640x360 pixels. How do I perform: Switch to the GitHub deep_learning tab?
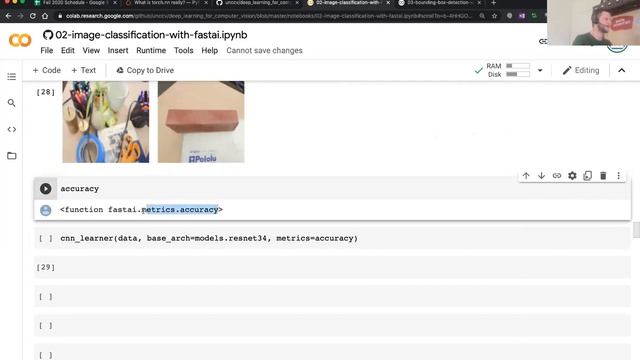(x=256, y=3)
